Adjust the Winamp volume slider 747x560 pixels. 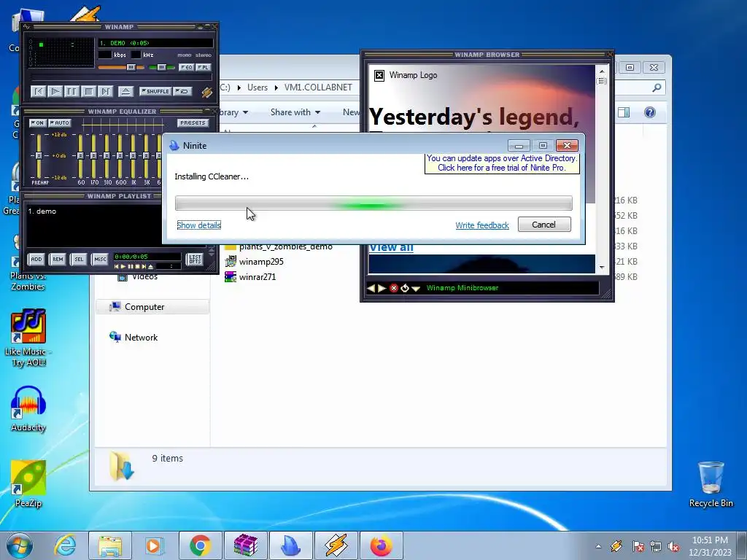point(121,67)
